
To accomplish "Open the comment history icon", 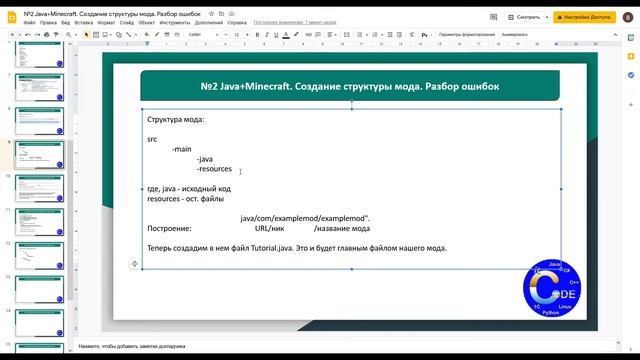I will point(493,17).
